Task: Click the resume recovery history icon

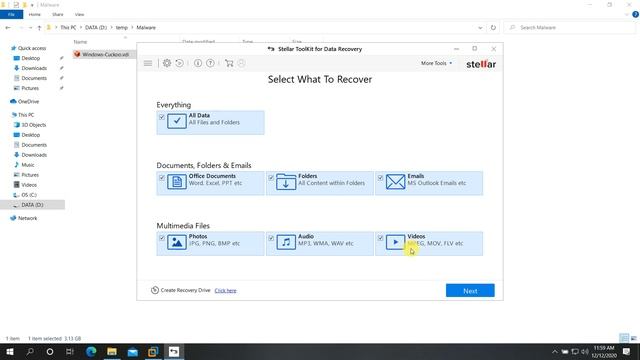Action: click(x=180, y=63)
